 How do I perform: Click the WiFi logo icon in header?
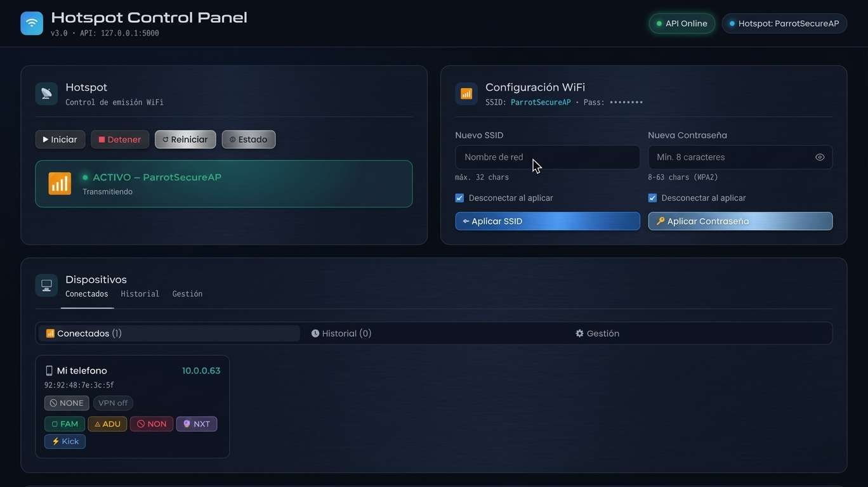32,23
